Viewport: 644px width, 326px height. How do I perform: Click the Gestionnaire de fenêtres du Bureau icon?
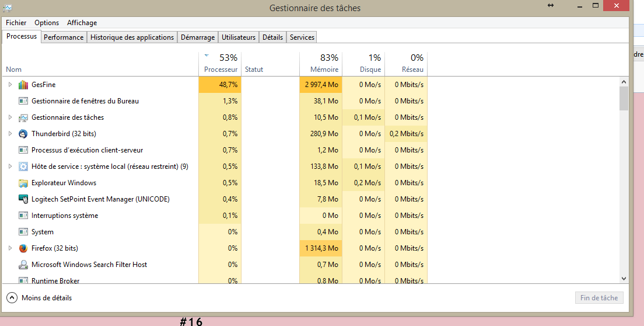[x=23, y=101]
